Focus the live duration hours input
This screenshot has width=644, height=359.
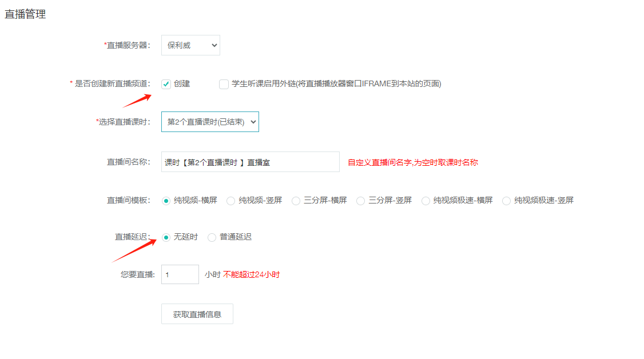coord(180,274)
